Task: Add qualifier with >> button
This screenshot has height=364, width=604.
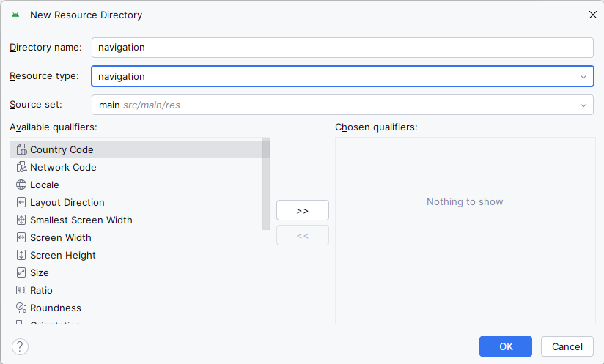Action: click(x=303, y=210)
